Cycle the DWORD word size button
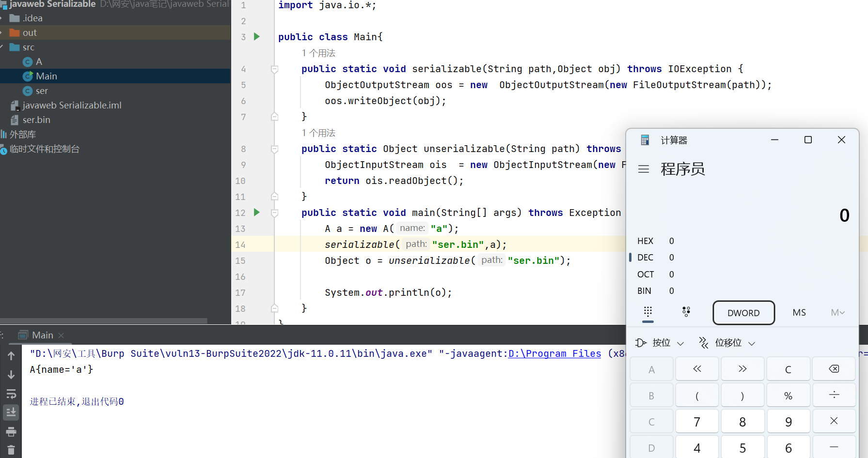 743,313
